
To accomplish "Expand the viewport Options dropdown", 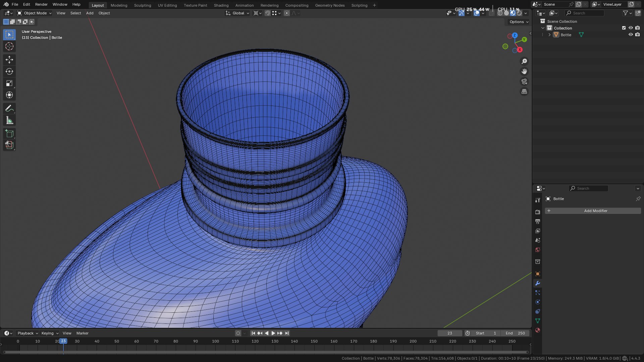I will pos(519,22).
